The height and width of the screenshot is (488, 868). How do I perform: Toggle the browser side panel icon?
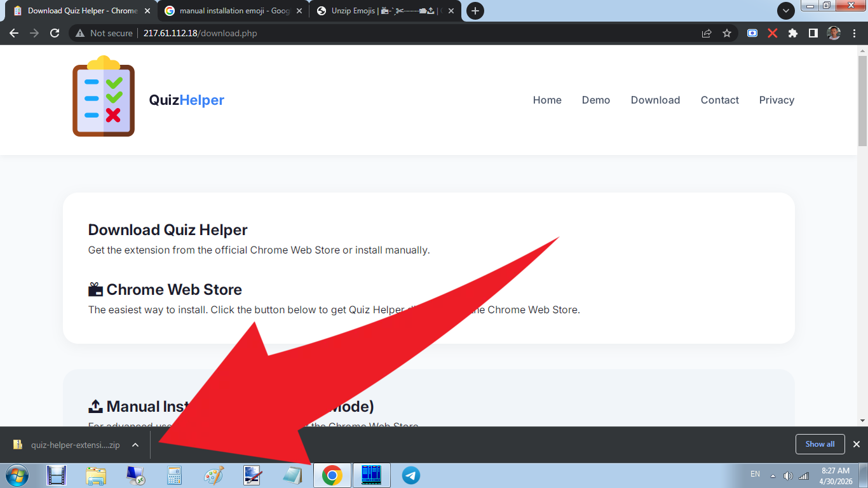(813, 33)
